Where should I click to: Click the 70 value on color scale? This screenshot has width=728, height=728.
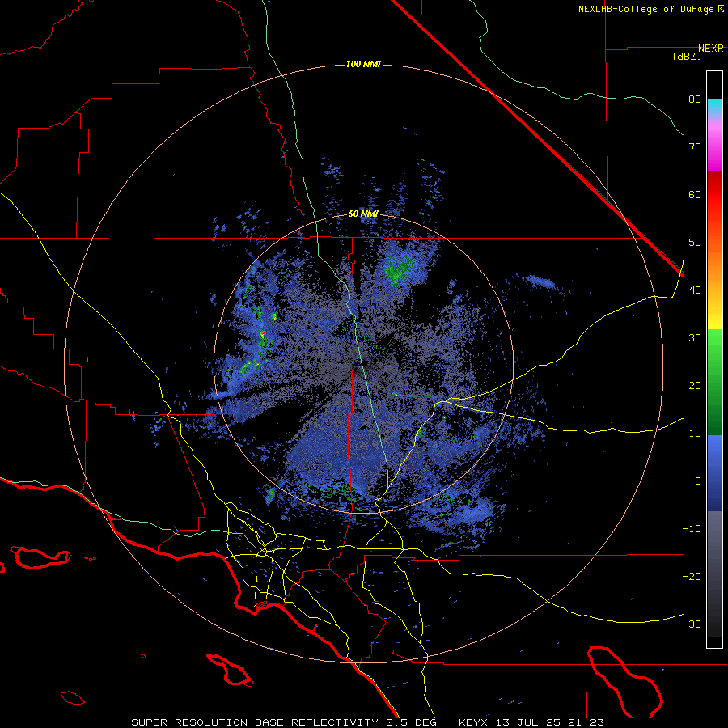click(x=695, y=147)
